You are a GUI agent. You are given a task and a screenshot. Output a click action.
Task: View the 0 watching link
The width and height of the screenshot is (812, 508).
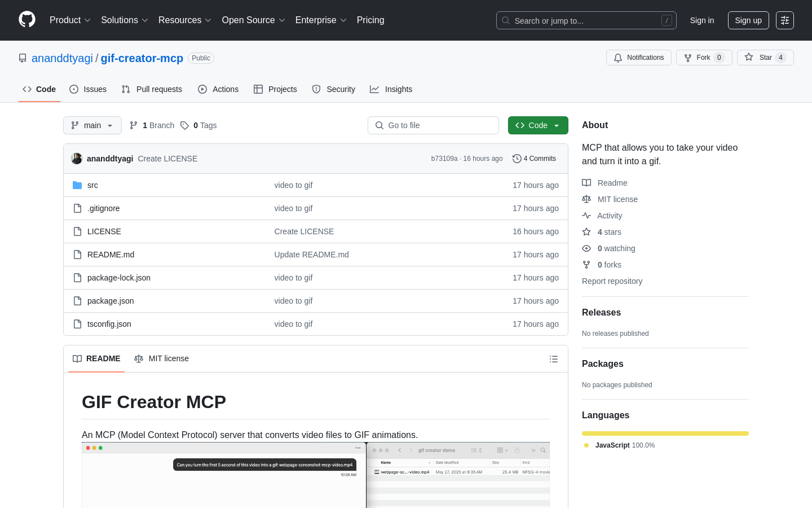tap(608, 248)
